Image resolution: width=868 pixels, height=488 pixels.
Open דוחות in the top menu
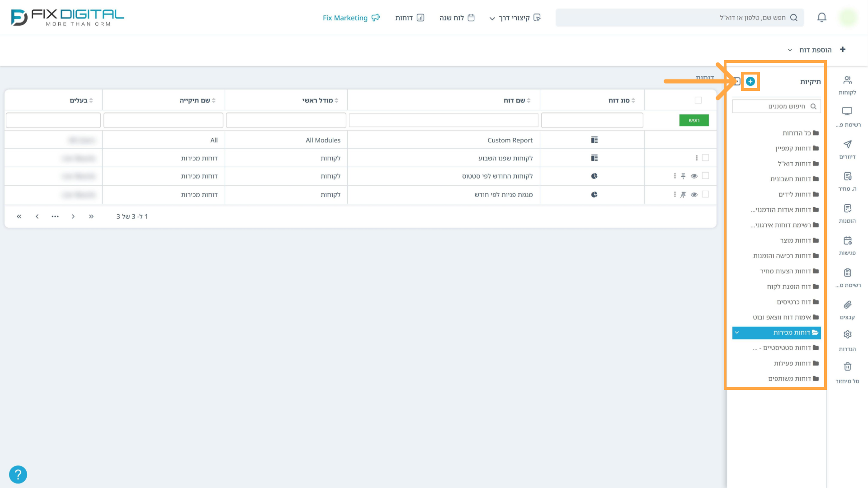click(x=410, y=18)
